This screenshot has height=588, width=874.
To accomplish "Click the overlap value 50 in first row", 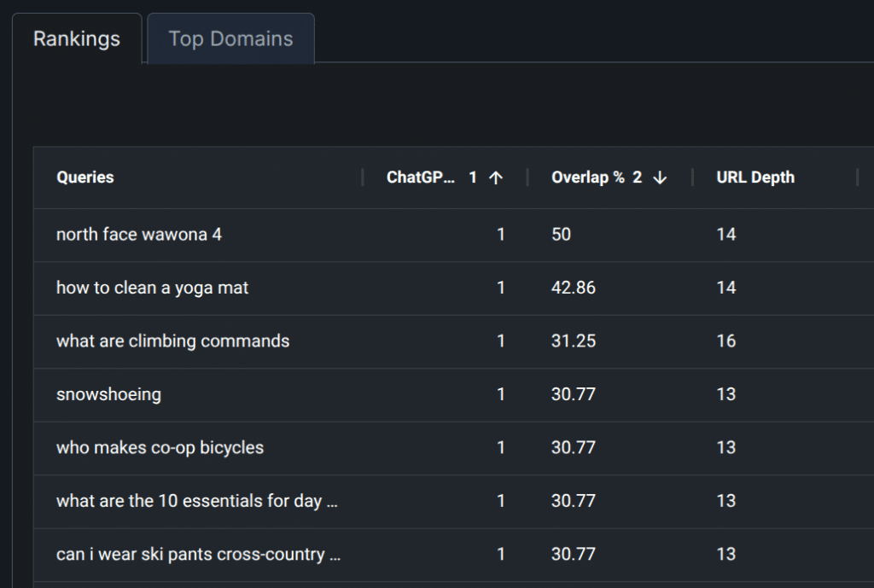I will [x=561, y=234].
